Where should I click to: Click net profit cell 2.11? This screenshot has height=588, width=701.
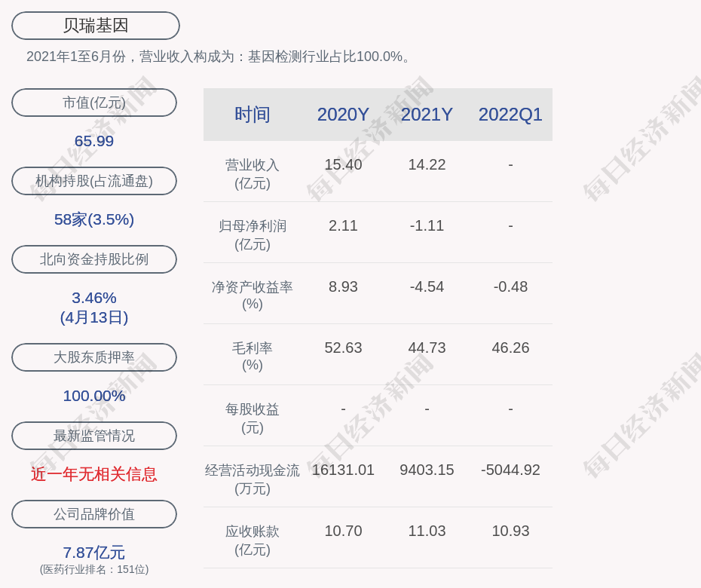[x=343, y=225]
